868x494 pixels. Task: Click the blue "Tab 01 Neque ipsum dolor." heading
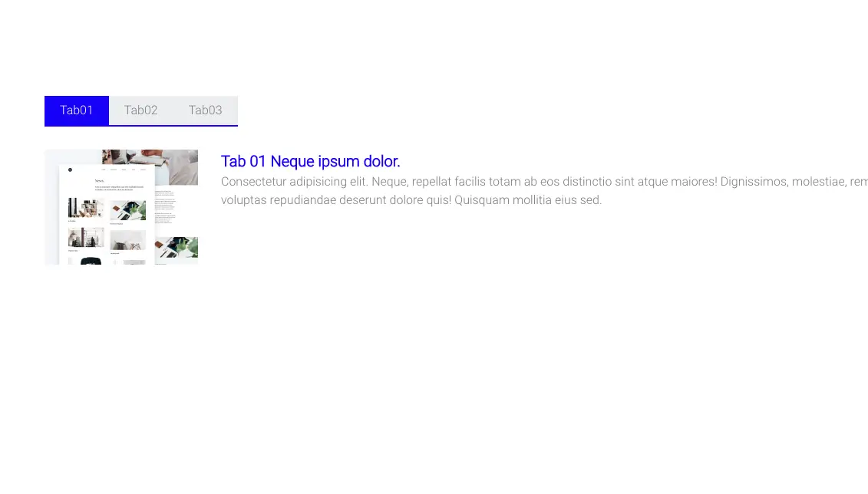[310, 162]
